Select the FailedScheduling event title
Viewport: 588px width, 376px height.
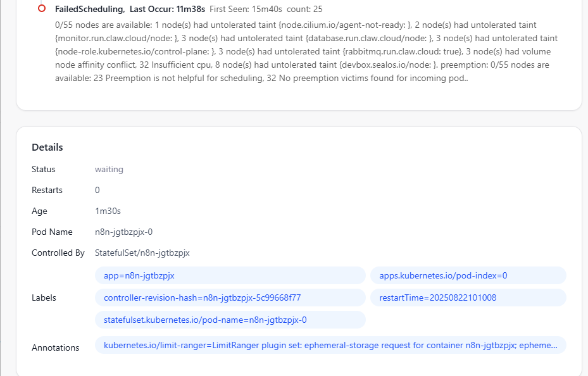tap(90, 9)
